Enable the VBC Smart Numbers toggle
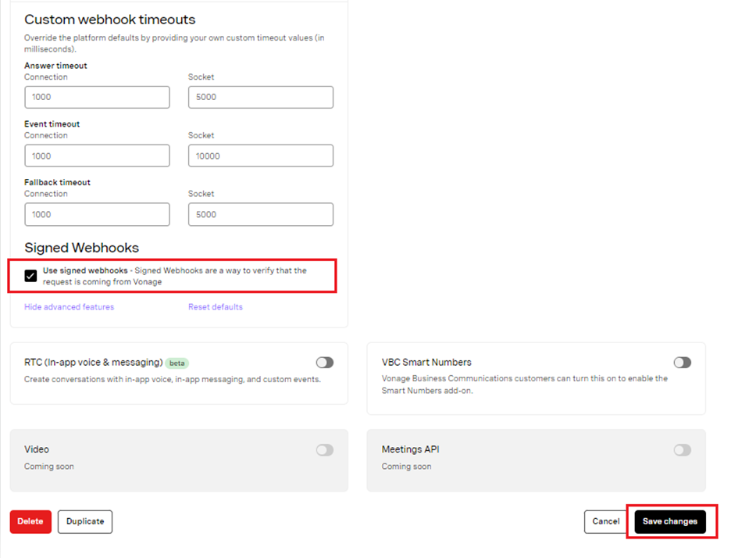The image size is (756, 558). click(683, 362)
